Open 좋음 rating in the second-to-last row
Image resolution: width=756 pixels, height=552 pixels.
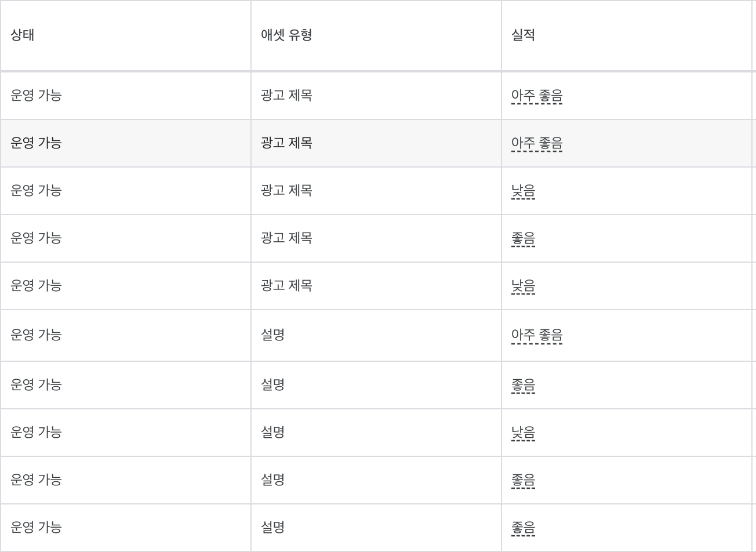[x=523, y=480]
